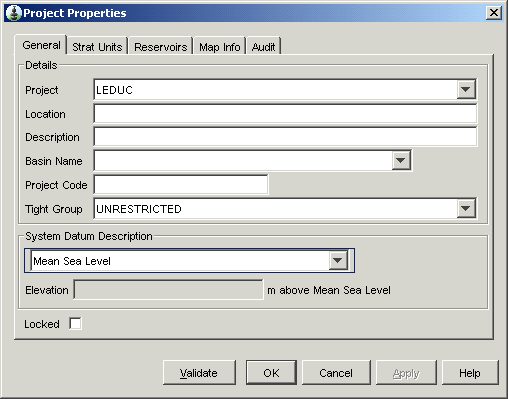The image size is (508, 399).
Task: Select the Map Info tab
Action: pos(220,47)
